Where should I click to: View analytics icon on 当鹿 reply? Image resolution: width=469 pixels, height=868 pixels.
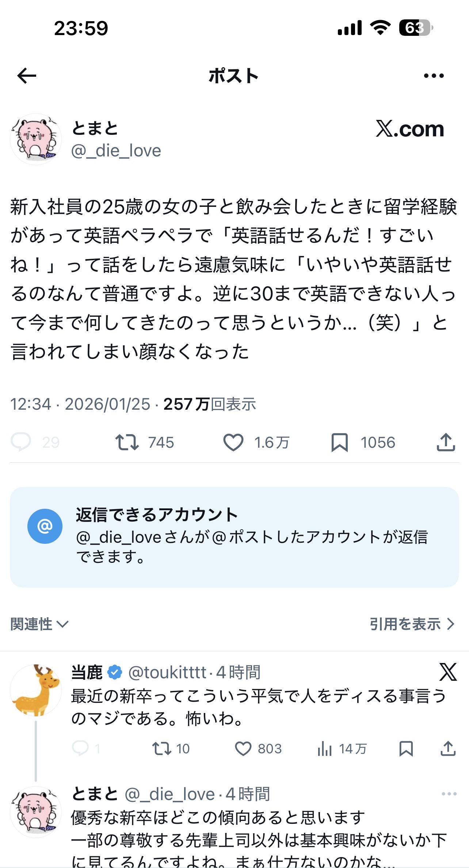[324, 748]
